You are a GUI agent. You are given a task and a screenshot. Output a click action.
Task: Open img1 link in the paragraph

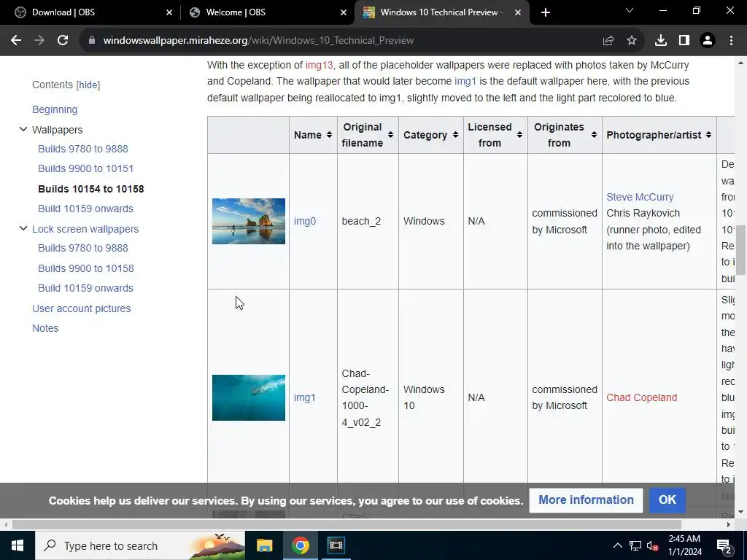(x=465, y=81)
